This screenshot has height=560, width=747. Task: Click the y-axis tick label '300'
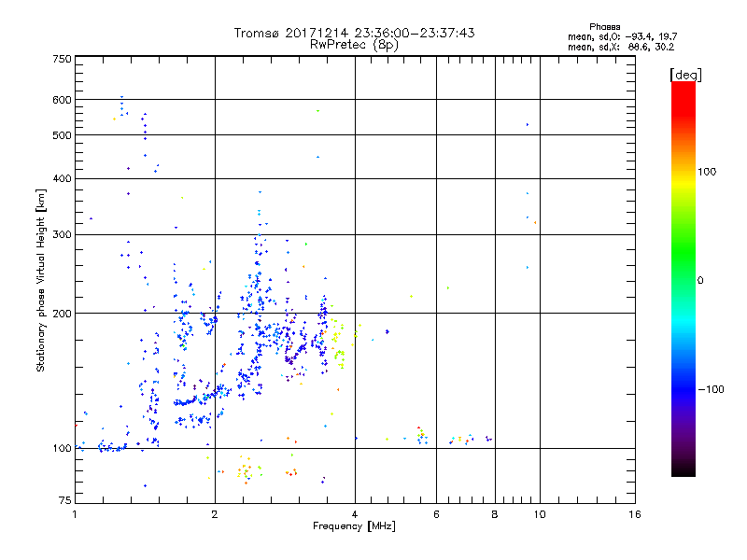point(62,235)
